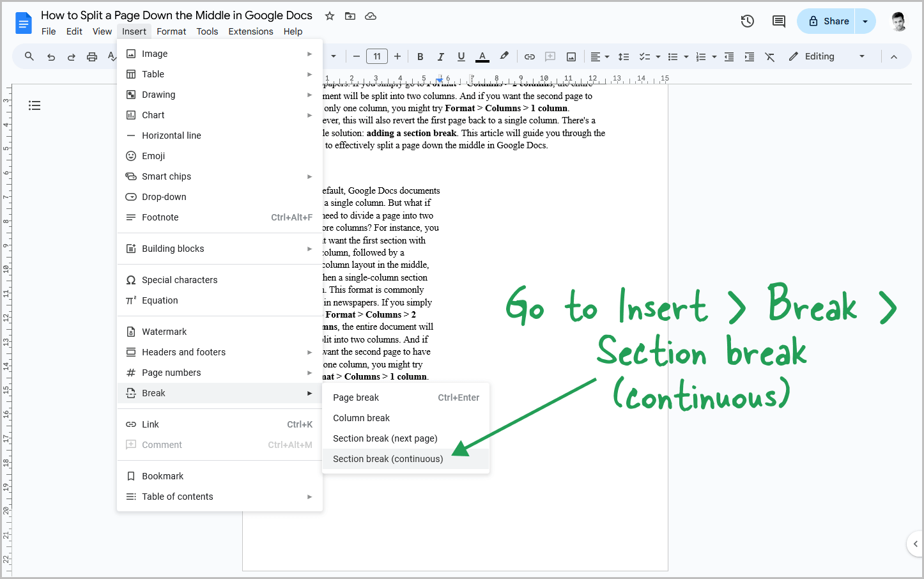Open the text alignment dropdown
The height and width of the screenshot is (579, 924).
pyautogui.click(x=600, y=57)
